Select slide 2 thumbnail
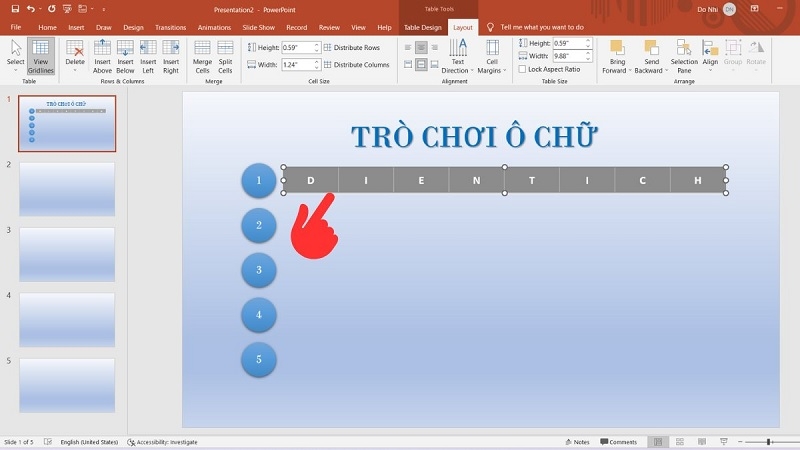Viewport: 800px width, 450px height. tap(67, 189)
